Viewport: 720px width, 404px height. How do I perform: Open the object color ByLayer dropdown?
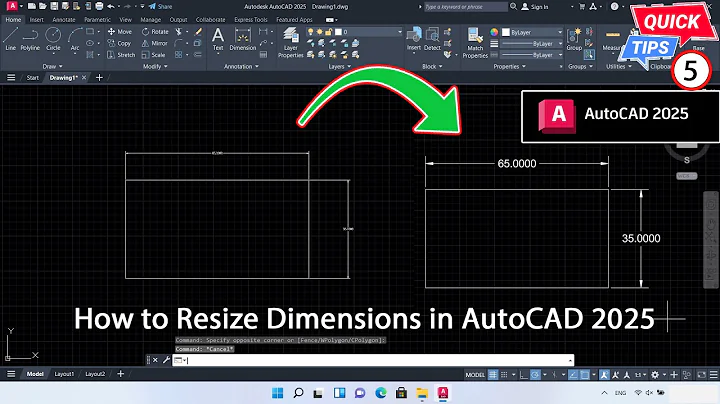(532, 32)
